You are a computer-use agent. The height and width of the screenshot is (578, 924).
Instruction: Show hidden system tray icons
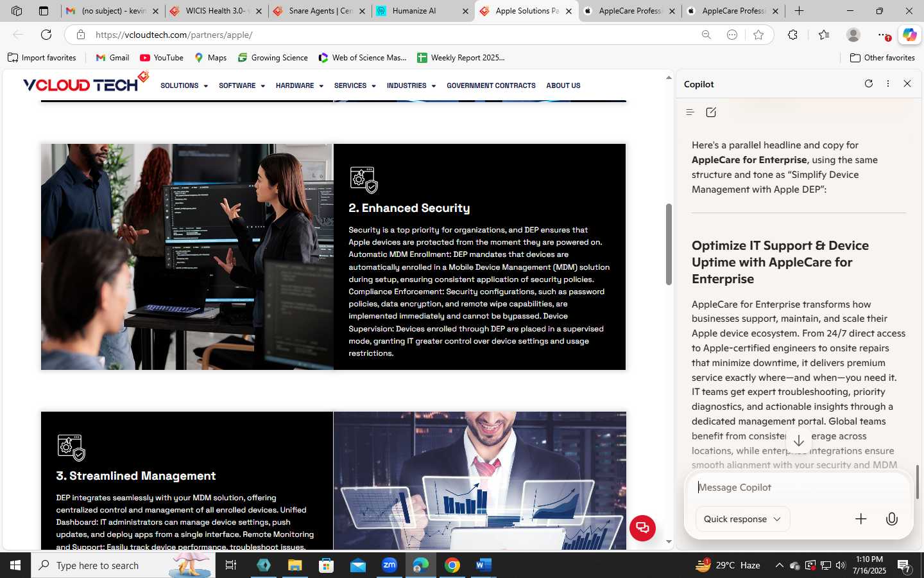pos(780,565)
